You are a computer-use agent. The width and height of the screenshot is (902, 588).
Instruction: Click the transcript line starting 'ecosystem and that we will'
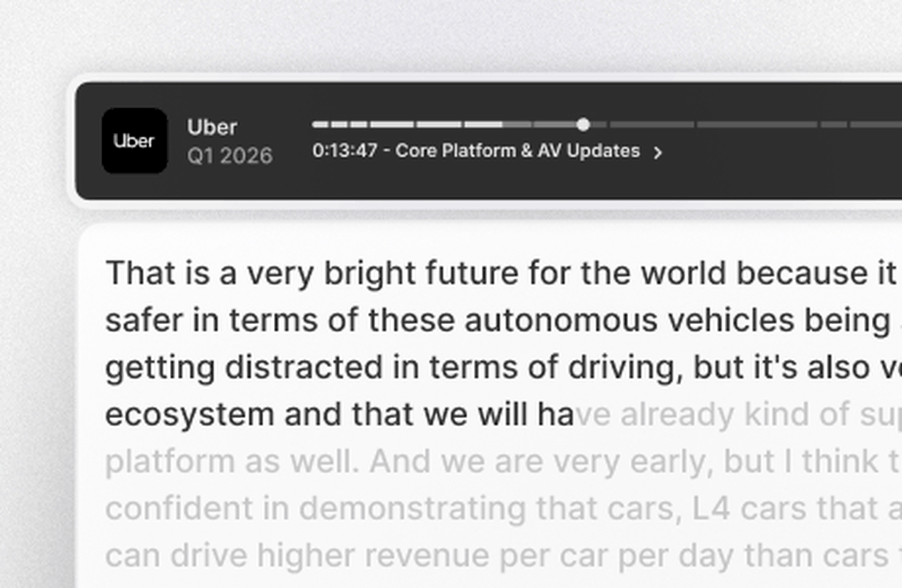point(503,415)
